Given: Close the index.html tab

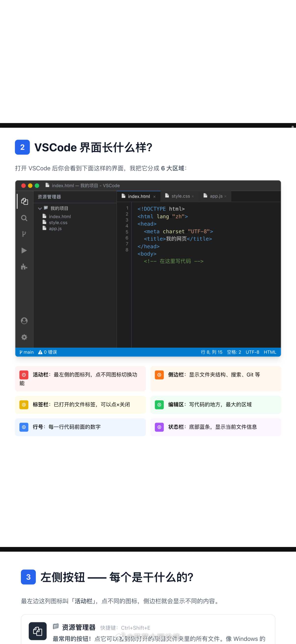Looking at the screenshot, I should pyautogui.click(x=154, y=197).
